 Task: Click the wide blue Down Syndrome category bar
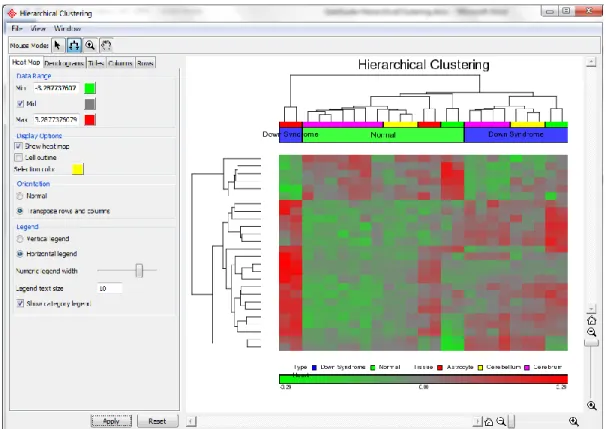(516, 135)
